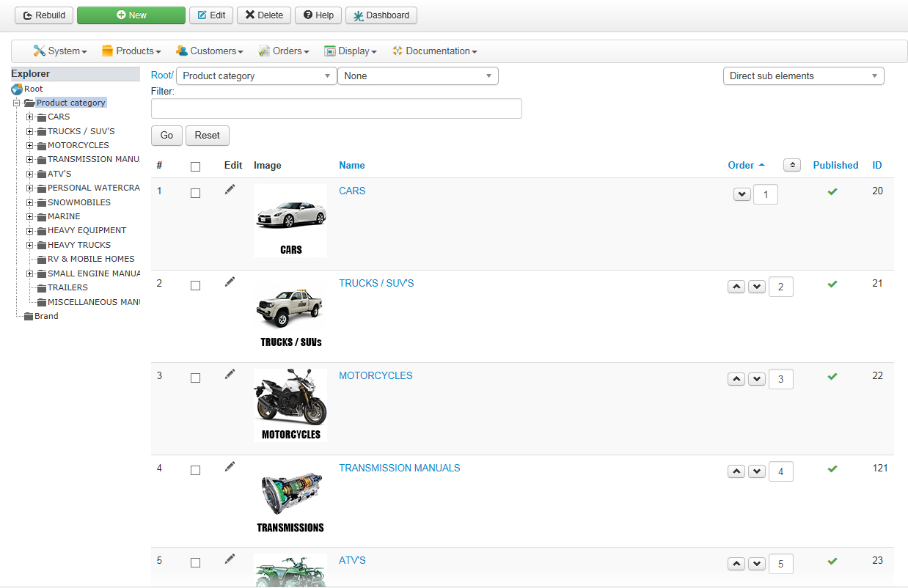Move TRANSMISSION MANUALS up in order
908x588 pixels.
(x=736, y=471)
